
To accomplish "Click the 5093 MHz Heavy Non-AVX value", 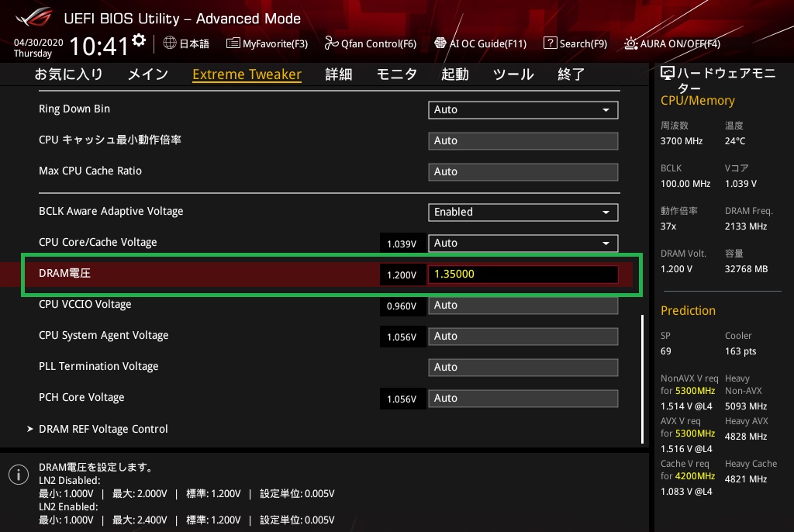I will click(x=746, y=406).
